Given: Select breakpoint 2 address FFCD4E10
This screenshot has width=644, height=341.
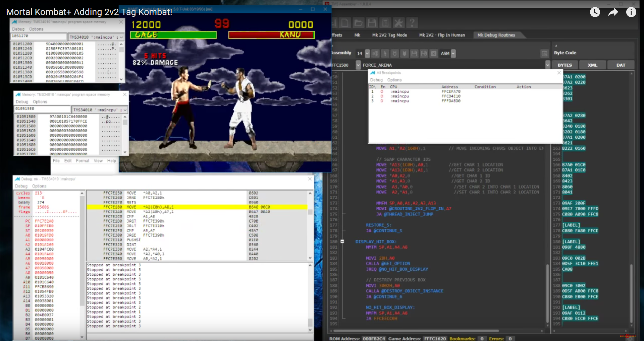Looking at the screenshot, I should tap(451, 96).
